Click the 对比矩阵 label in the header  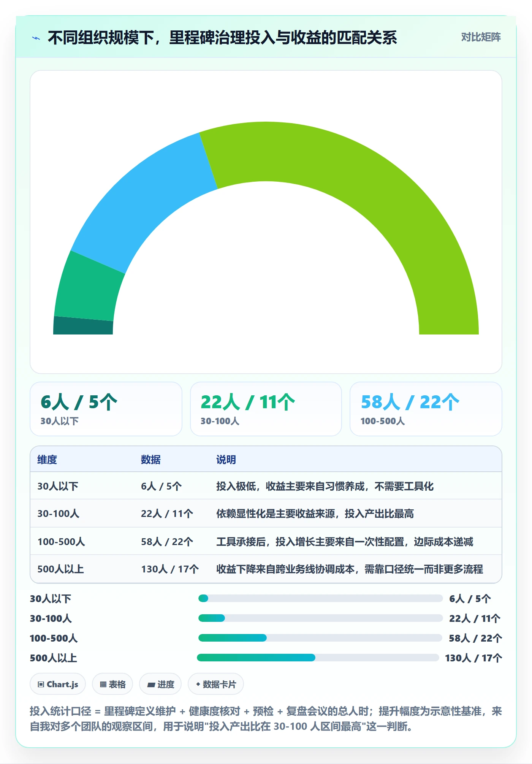tap(481, 37)
